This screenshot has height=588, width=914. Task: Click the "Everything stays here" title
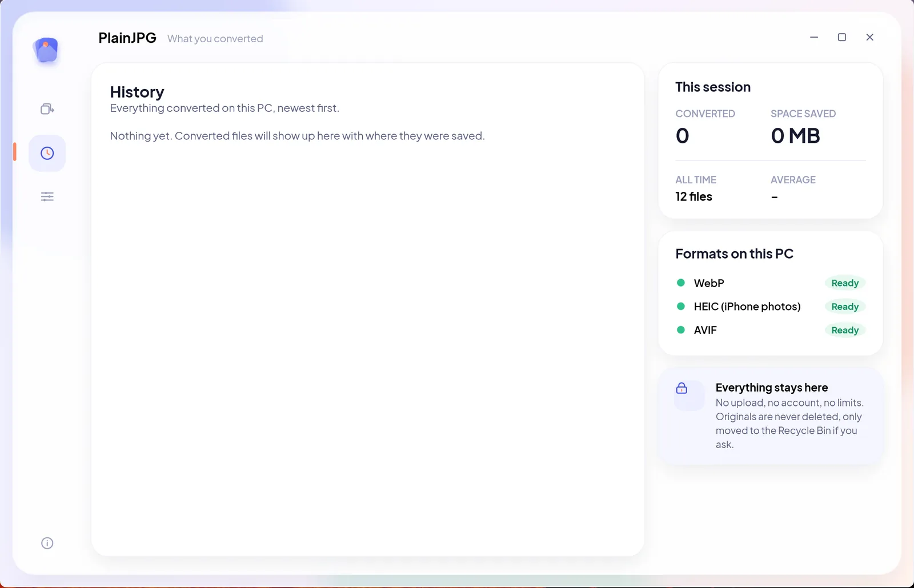(772, 388)
